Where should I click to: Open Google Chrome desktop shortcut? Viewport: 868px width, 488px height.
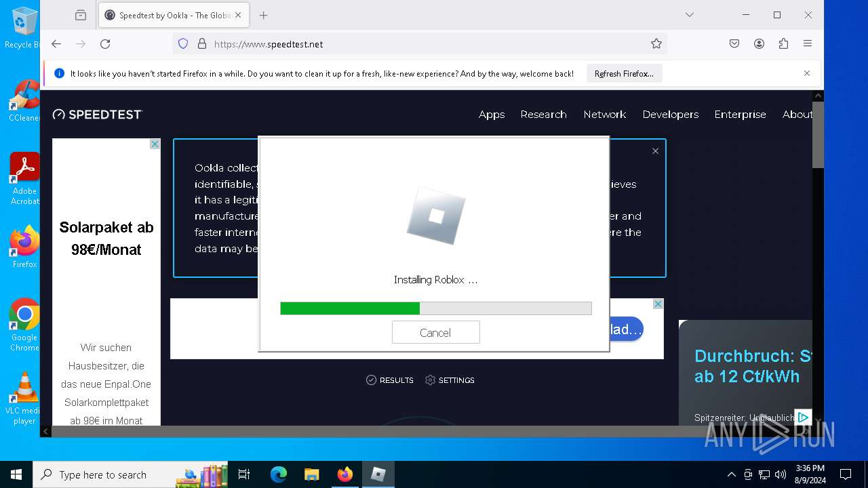pos(24,325)
